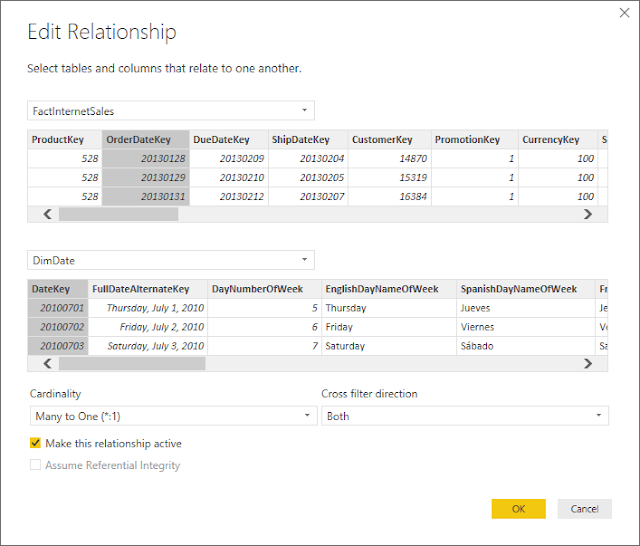This screenshot has width=640, height=546.
Task: Expand the Cross filter direction dropdown
Action: click(x=465, y=416)
